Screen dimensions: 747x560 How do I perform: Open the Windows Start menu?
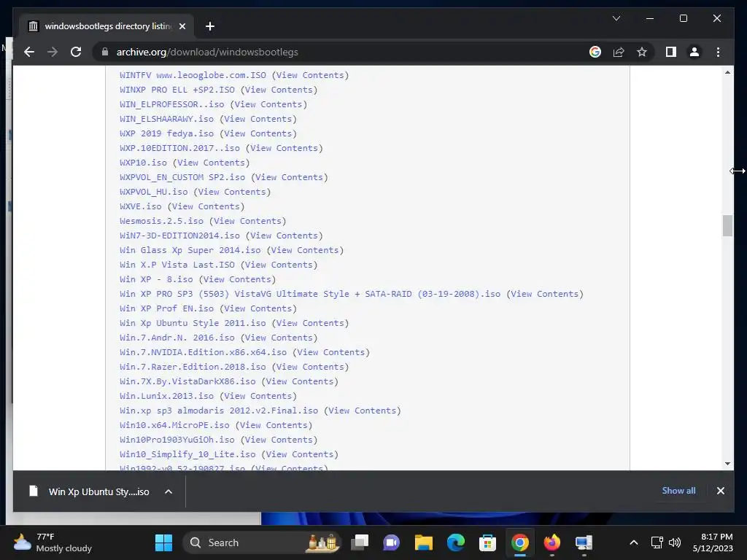163,542
